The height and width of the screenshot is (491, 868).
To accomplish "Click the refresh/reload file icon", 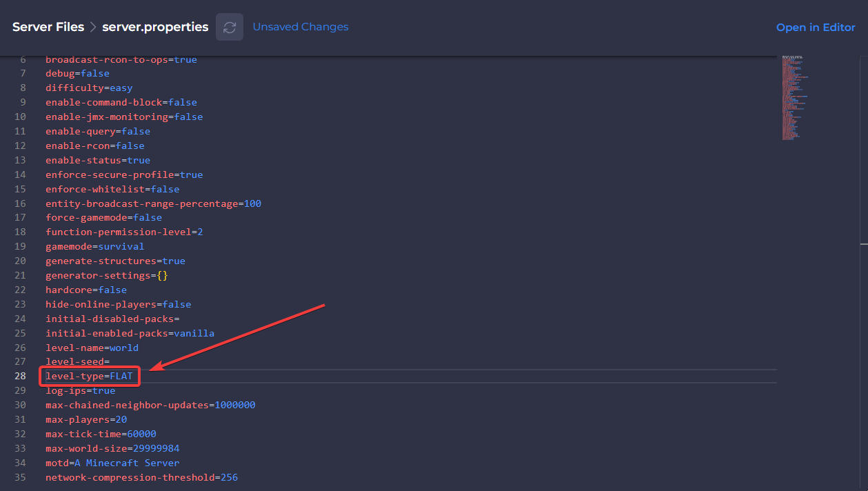I will (230, 27).
